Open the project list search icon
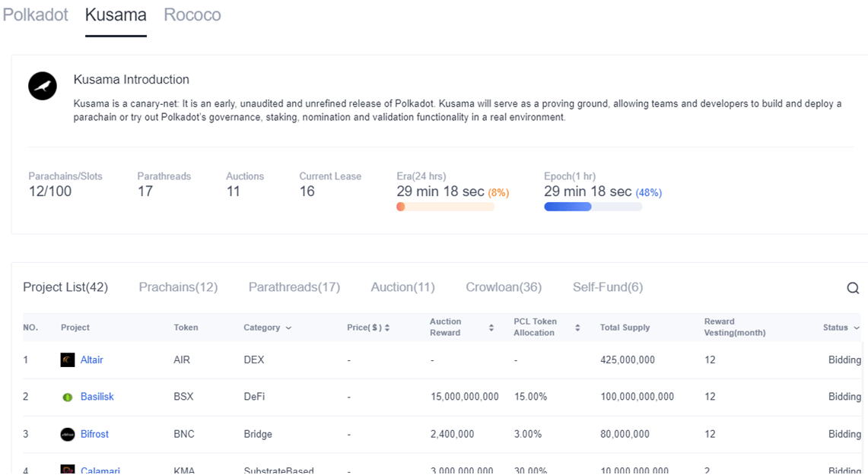Viewport: 868px width, 475px height. click(x=853, y=287)
